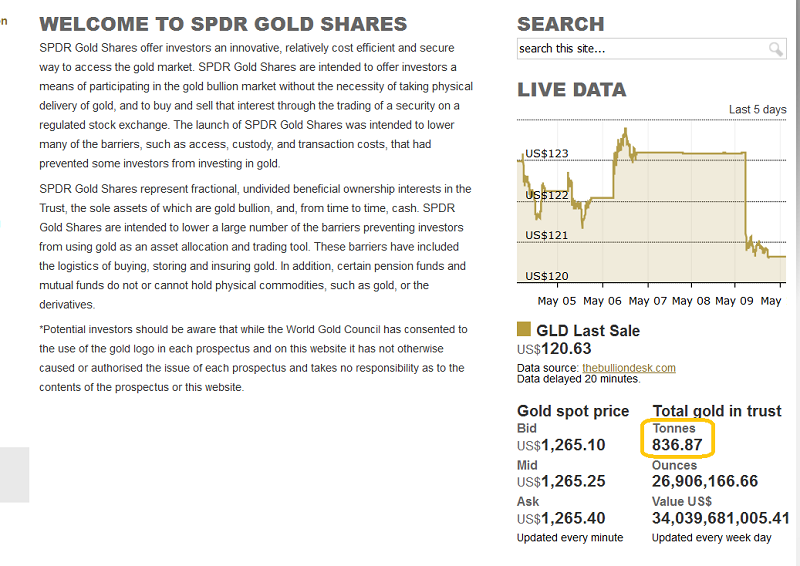Click the Last 5 days label
The width and height of the screenshot is (800, 566).
(757, 110)
